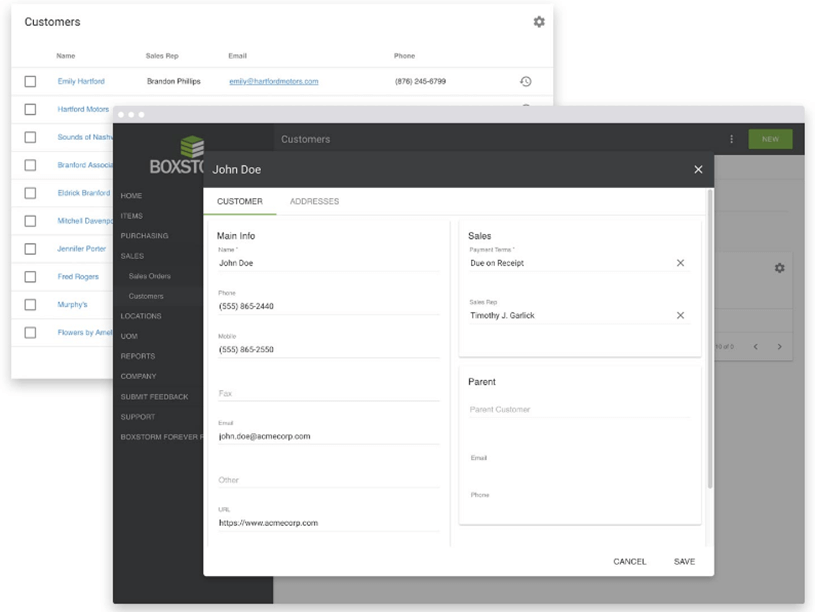The image size is (815, 612).
Task: Click SAVE to save John Doe
Action: pyautogui.click(x=684, y=561)
